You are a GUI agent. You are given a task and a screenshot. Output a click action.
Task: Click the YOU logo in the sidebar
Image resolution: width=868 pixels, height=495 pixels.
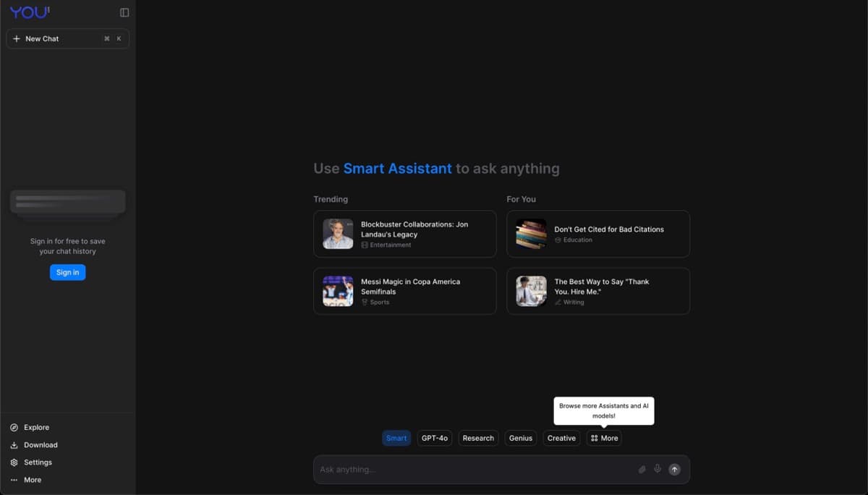click(30, 12)
